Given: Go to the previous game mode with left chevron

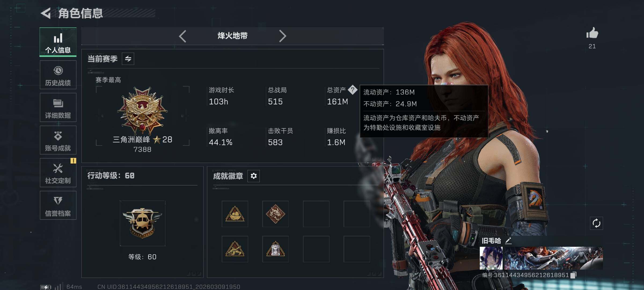Looking at the screenshot, I should coord(182,36).
